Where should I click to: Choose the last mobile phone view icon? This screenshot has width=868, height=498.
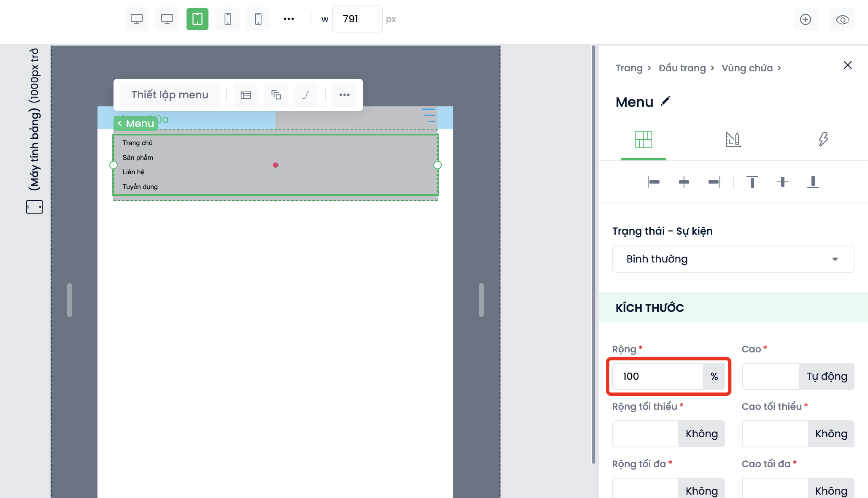click(258, 19)
